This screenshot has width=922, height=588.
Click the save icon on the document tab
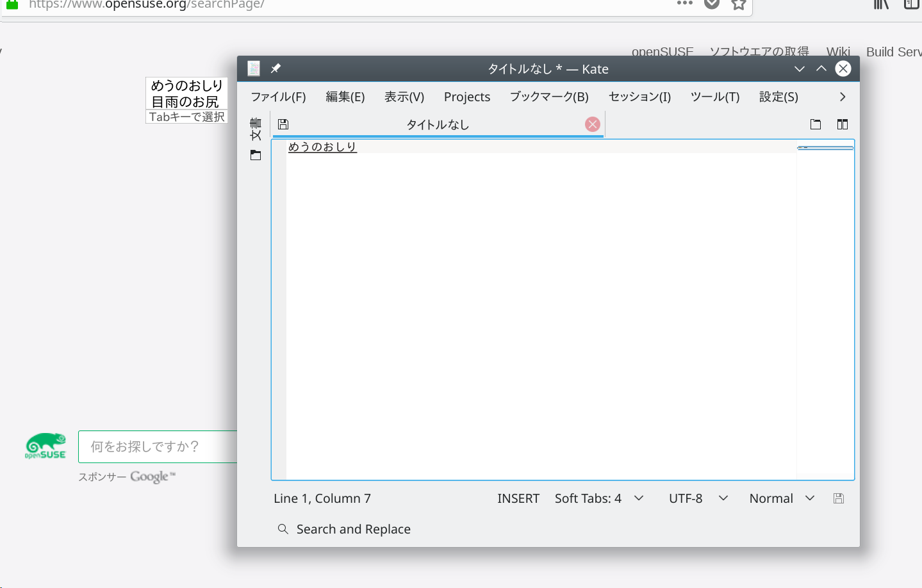pos(283,124)
